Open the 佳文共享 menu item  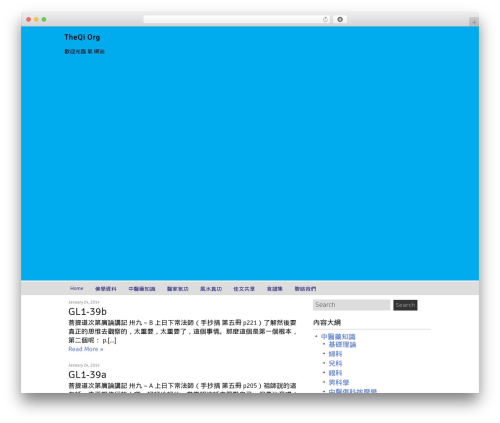[244, 289]
